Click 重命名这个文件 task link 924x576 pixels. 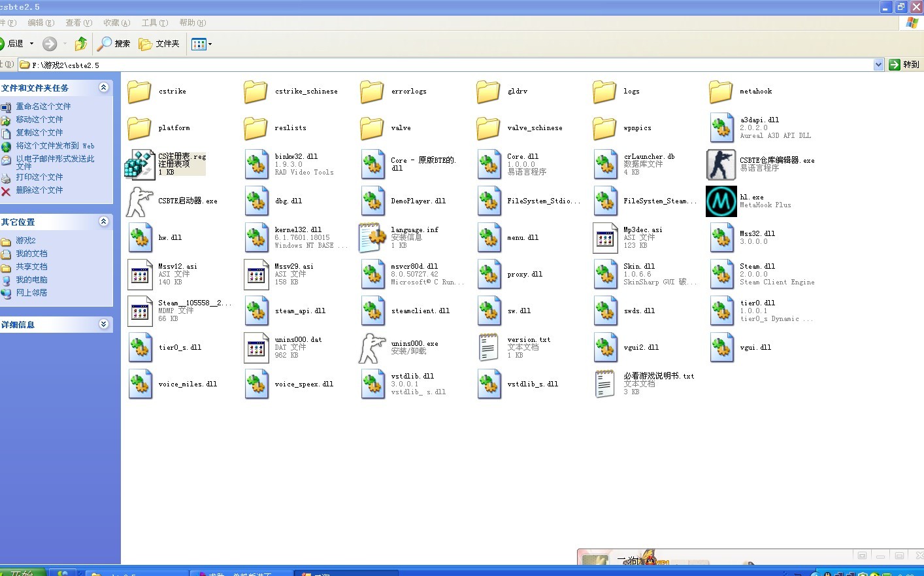click(44, 107)
